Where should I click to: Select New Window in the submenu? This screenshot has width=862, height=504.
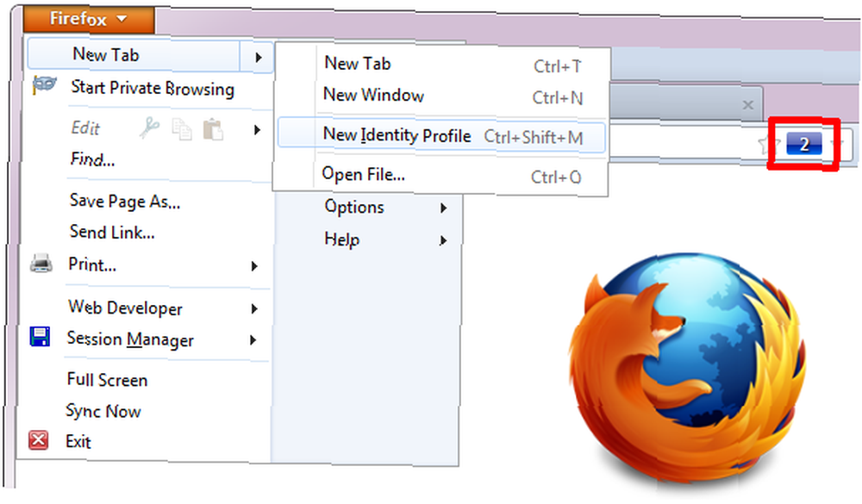(452, 96)
